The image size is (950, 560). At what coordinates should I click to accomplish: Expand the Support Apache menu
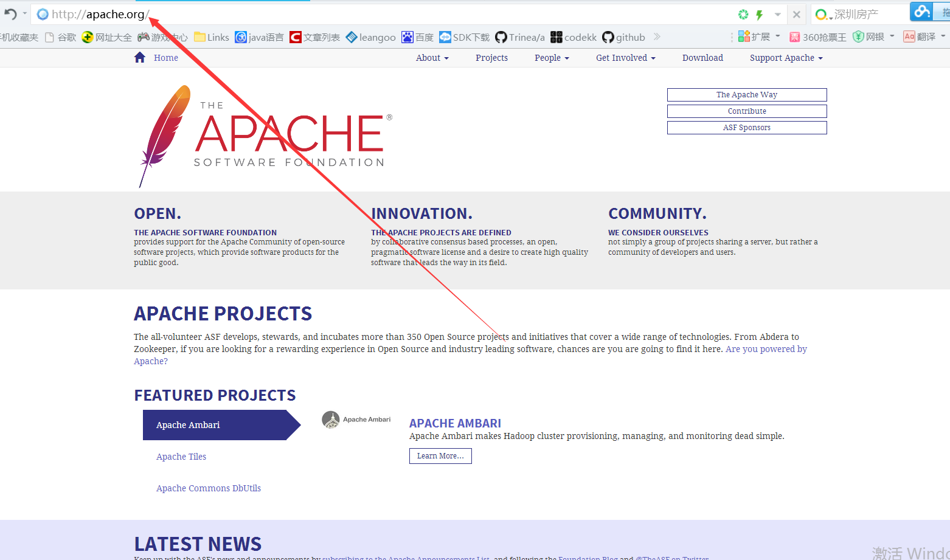786,58
